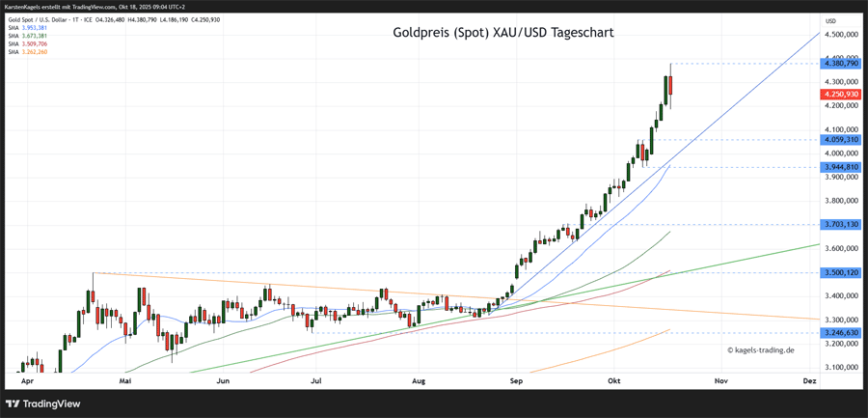This screenshot has height=418, width=868.
Task: Click the Mai marker on time axis
Action: pyautogui.click(x=124, y=381)
